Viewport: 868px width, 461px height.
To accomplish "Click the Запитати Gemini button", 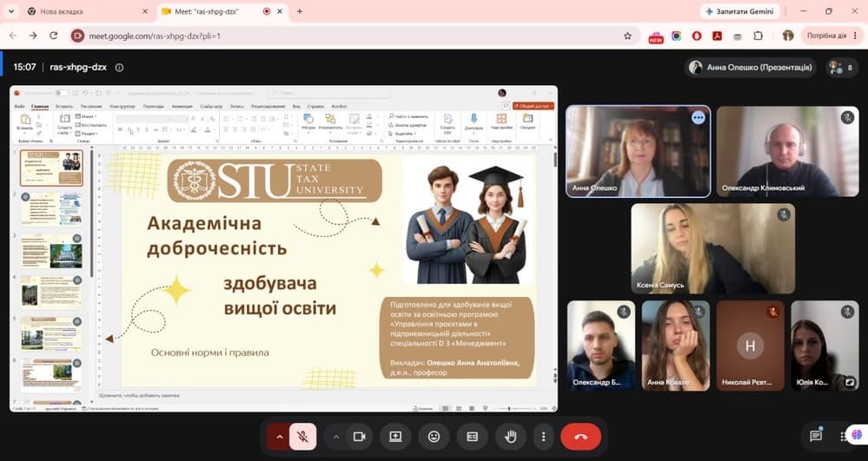I will coord(739,11).
